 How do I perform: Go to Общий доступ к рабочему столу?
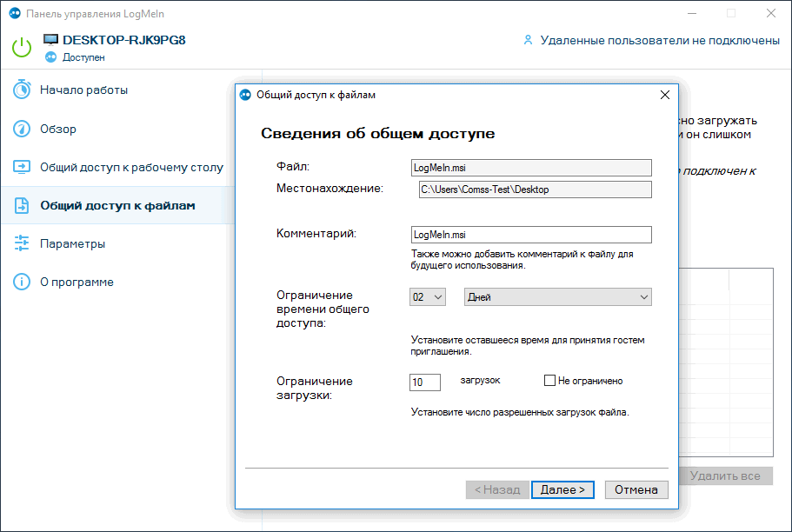[131, 167]
